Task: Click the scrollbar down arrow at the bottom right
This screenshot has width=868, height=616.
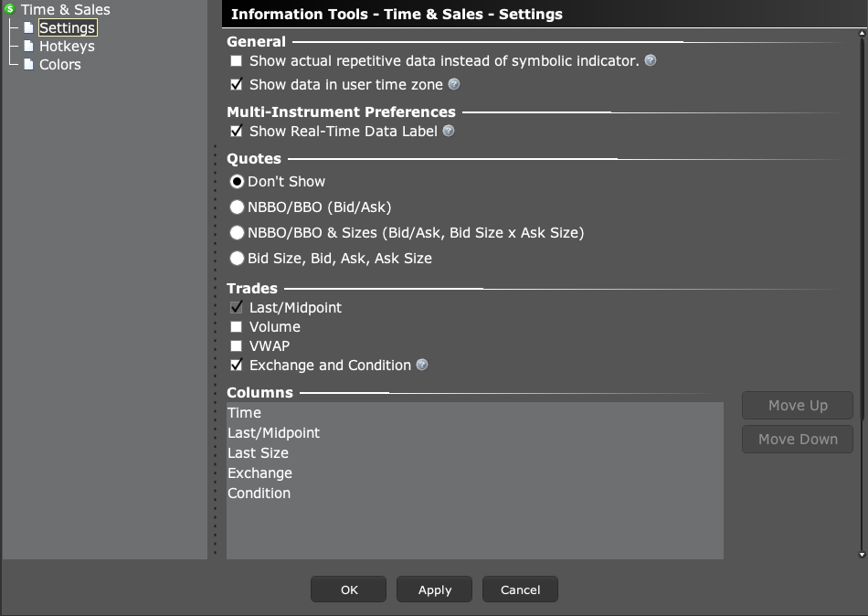Action: [862, 554]
